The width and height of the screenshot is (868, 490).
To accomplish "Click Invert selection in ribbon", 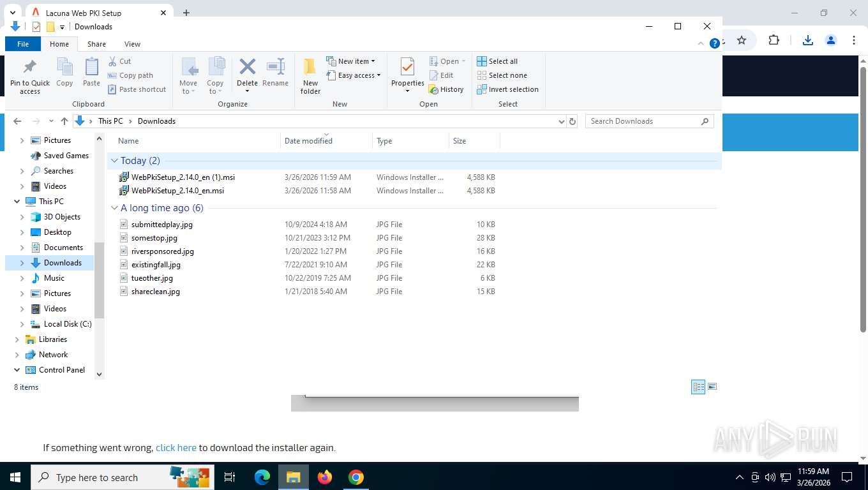I will tap(508, 89).
